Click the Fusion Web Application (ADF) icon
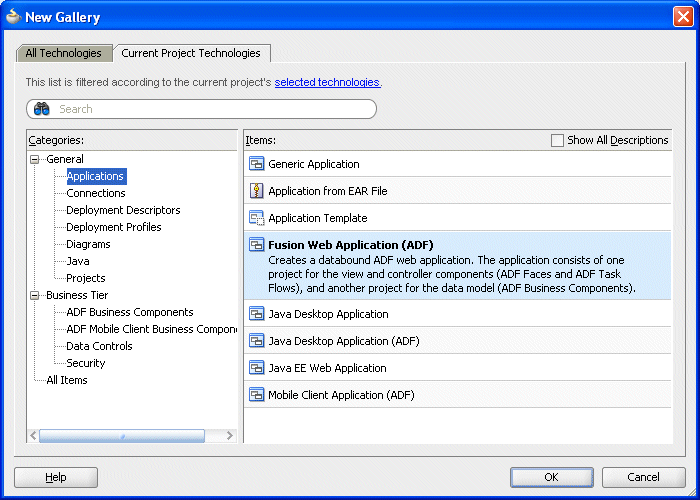The height and width of the screenshot is (500, 700). tap(257, 245)
